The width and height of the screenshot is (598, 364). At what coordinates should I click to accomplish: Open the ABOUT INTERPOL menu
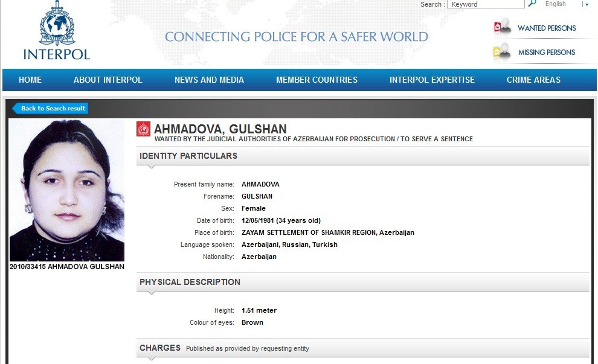pyautogui.click(x=108, y=80)
